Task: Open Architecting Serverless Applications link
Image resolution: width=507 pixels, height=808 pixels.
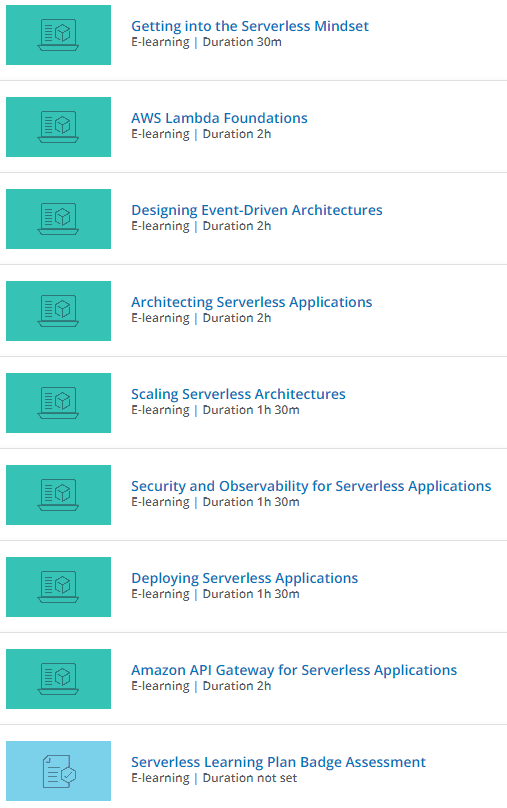Action: (x=251, y=302)
